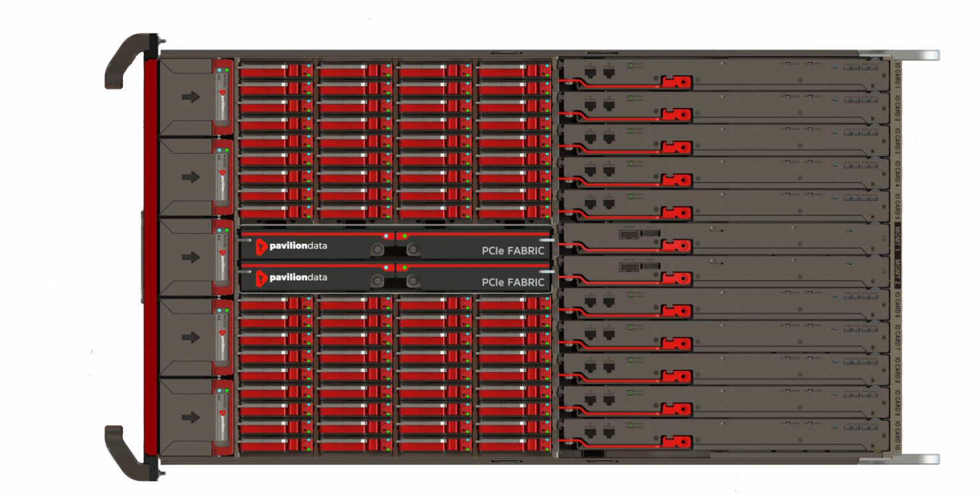
Task: Click the red latch on IO CARD 2
Action: [676, 115]
